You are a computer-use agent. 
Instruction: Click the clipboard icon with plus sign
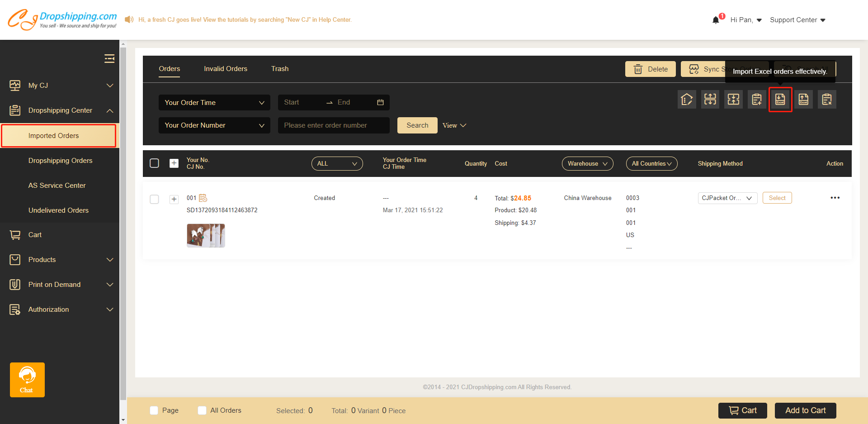pyautogui.click(x=757, y=100)
